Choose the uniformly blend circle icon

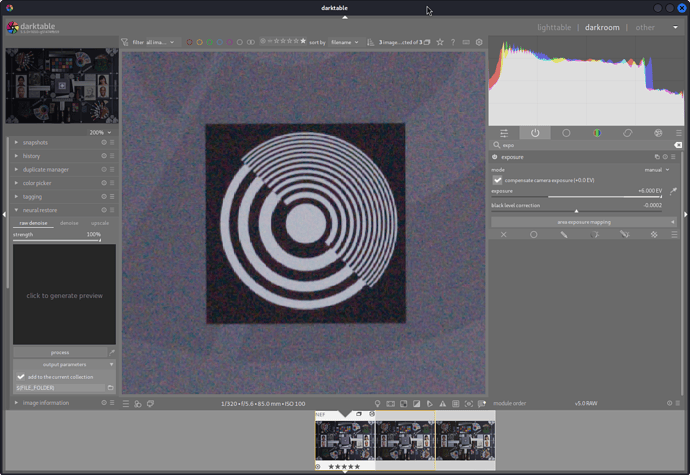coord(533,235)
